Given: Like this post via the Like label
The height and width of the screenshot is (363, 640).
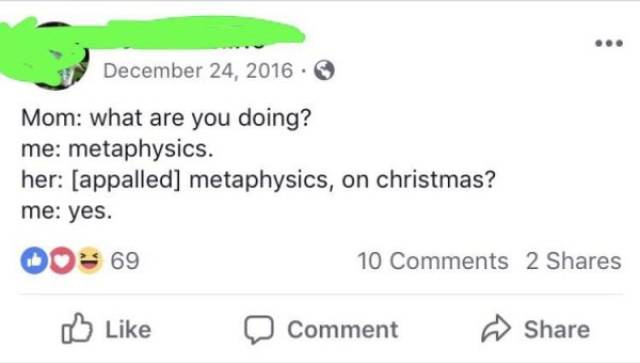Looking at the screenshot, I should pyautogui.click(x=129, y=330).
